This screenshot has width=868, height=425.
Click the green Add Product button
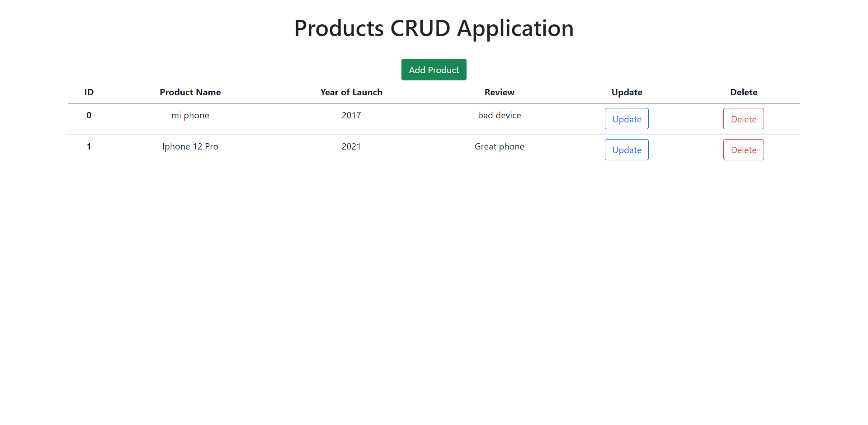tap(434, 70)
